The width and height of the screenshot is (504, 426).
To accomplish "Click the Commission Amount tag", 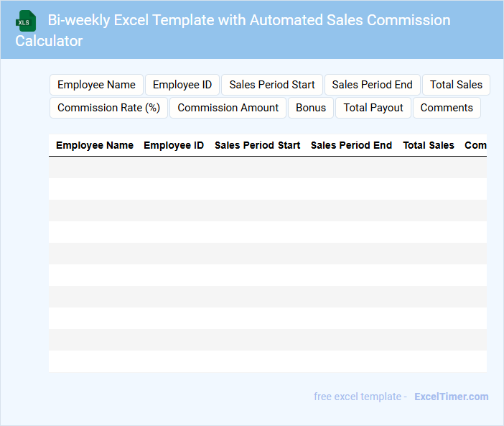I will pyautogui.click(x=228, y=108).
